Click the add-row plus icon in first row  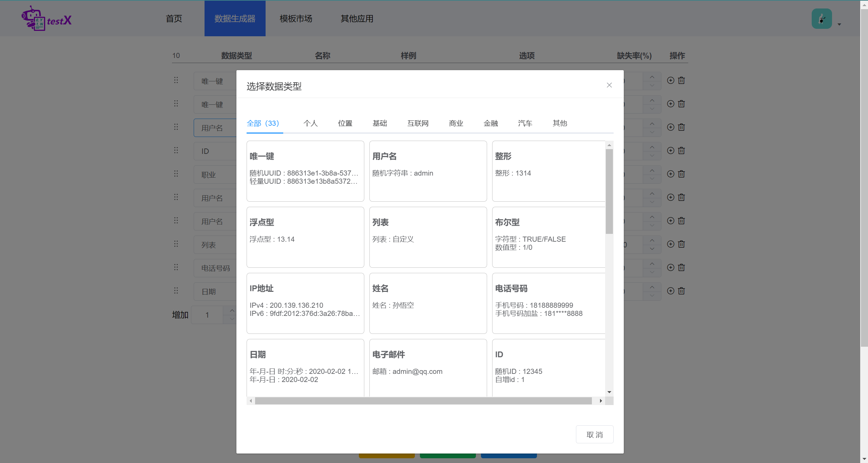coord(670,80)
